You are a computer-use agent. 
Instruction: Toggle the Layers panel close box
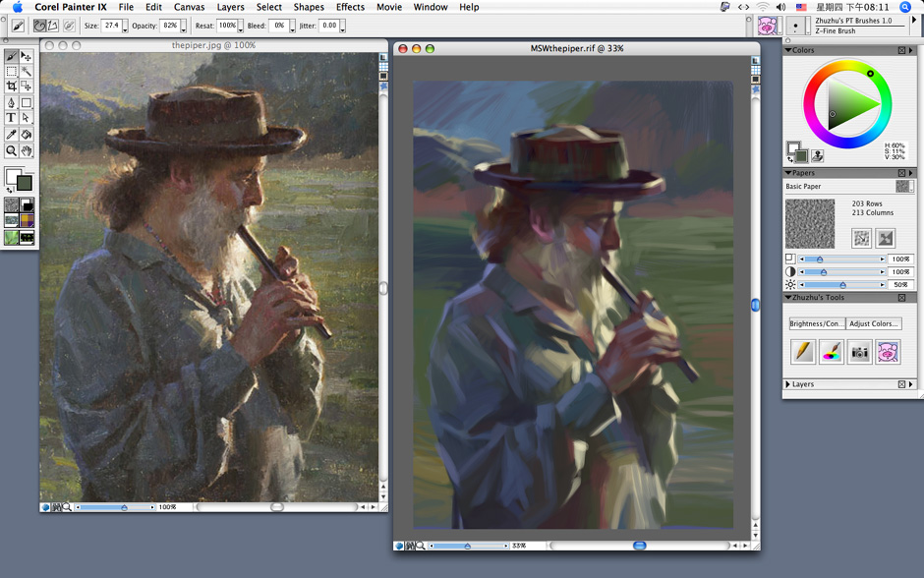click(901, 384)
